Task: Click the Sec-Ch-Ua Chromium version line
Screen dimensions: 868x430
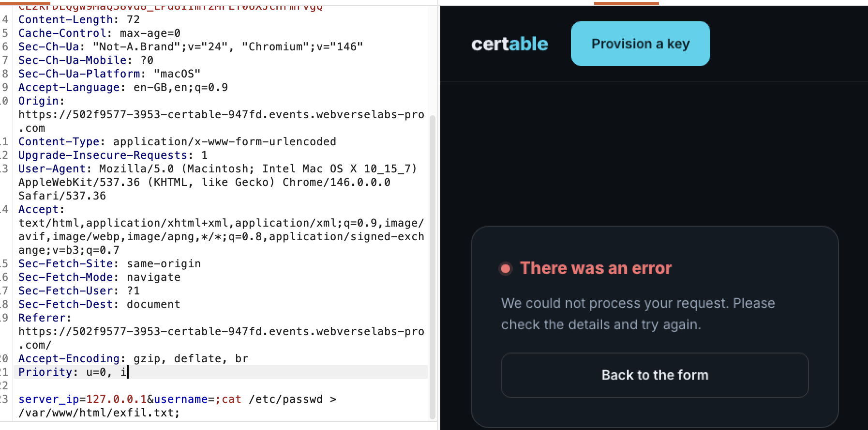Action: (191, 47)
